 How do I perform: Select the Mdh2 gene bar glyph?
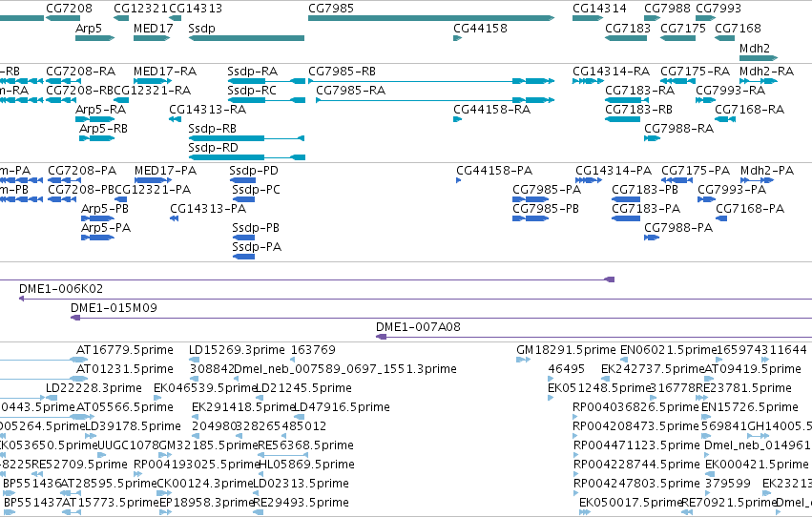[759, 58]
